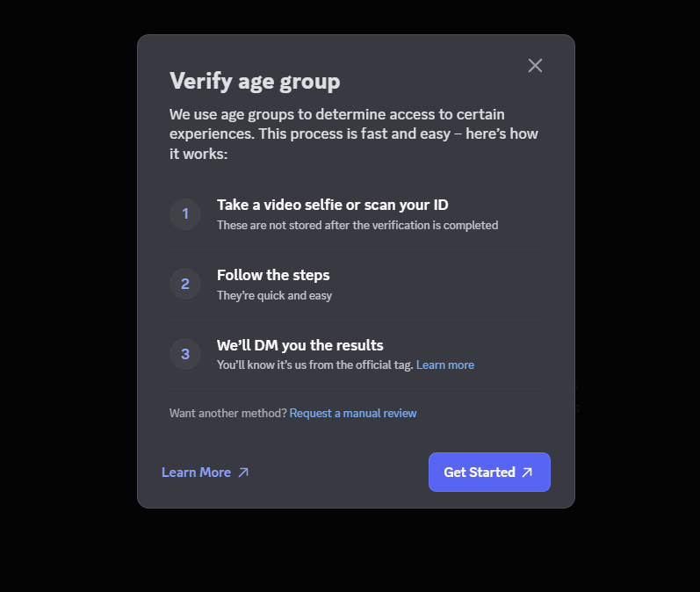Open the Learn More link at bottom left
The width and height of the screenshot is (700, 592).
205,473
